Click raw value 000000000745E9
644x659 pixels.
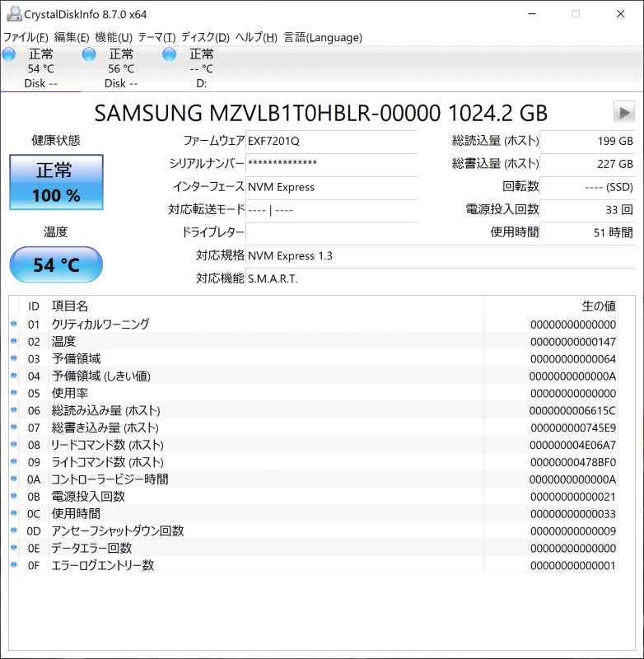[x=573, y=428]
